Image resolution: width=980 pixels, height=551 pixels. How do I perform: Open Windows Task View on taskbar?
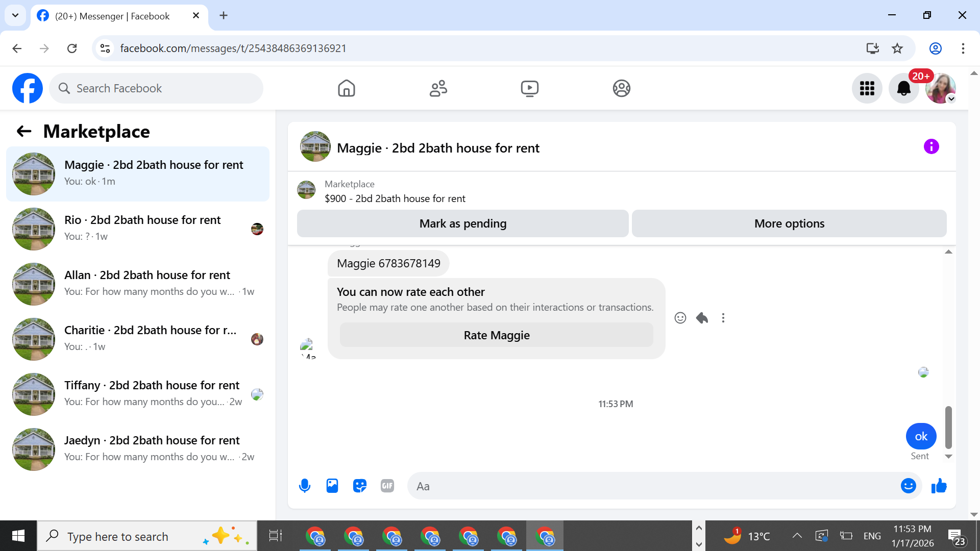tap(276, 536)
